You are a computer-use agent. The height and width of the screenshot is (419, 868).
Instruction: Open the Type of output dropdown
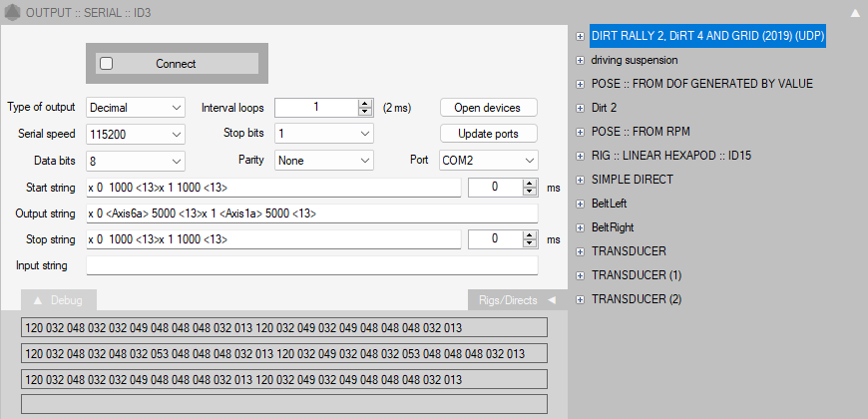(x=136, y=107)
